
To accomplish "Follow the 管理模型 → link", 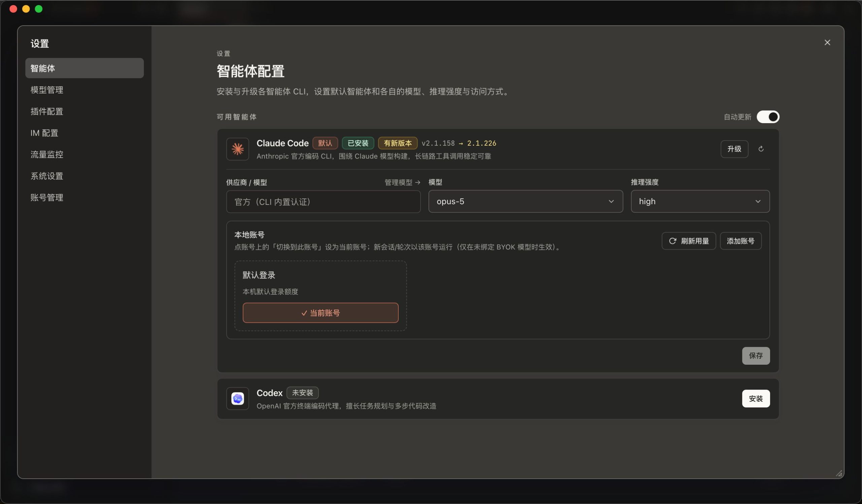I will [x=402, y=182].
